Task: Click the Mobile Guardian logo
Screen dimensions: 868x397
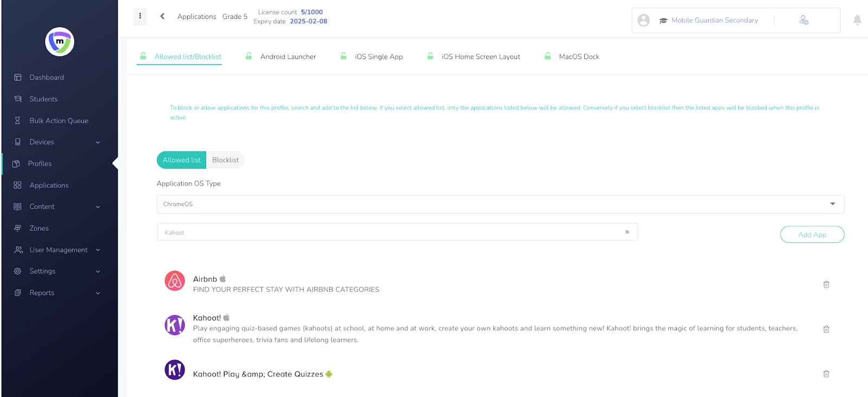Action: (60, 42)
